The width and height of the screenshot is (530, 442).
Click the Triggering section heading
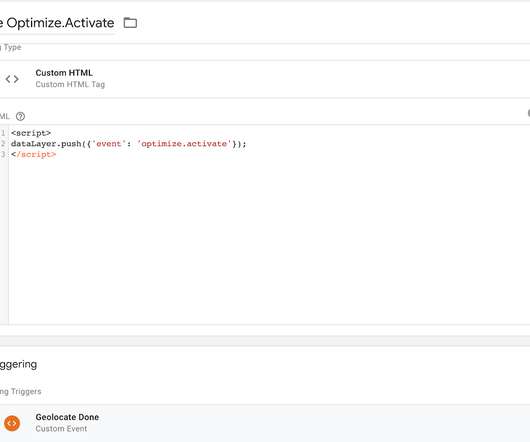(19, 365)
